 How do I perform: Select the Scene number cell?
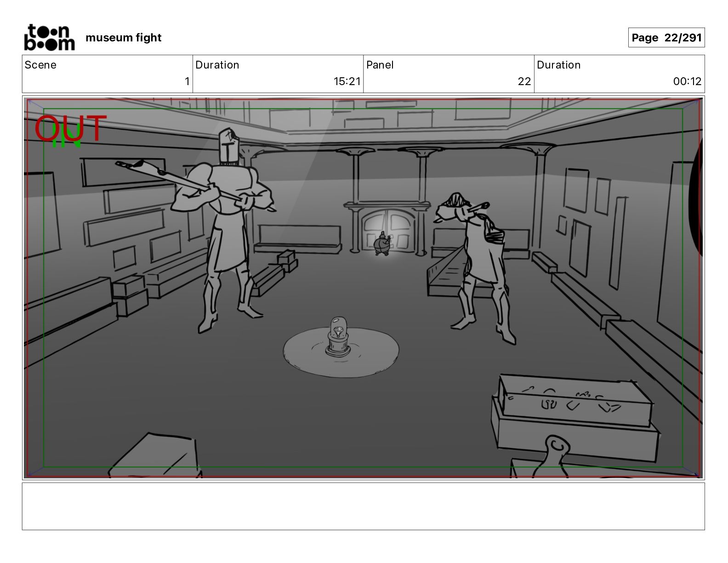[x=108, y=74]
